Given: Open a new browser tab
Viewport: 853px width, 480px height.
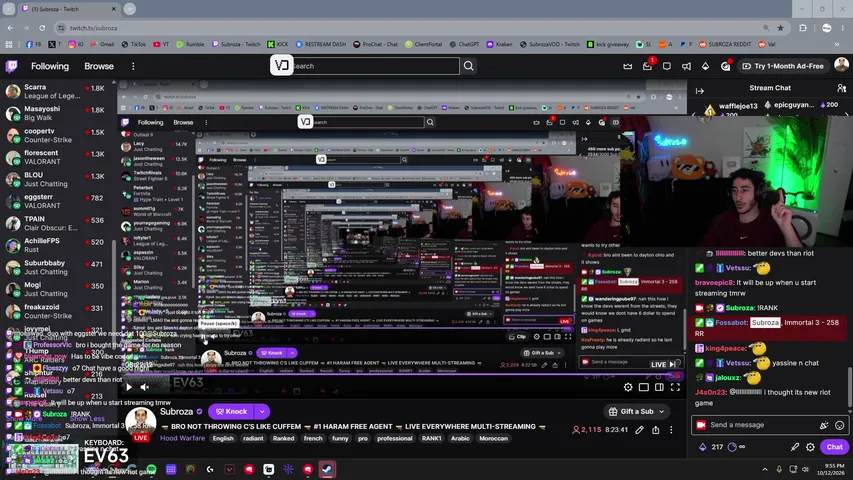Looking at the screenshot, I should click(129, 9).
